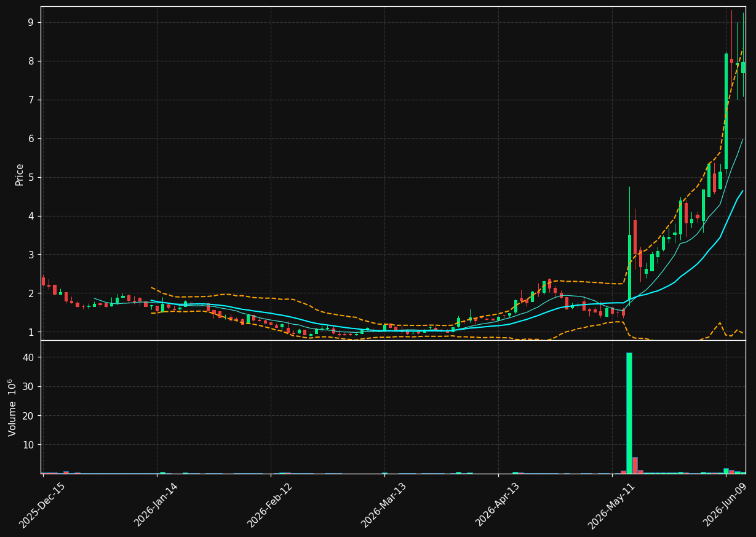Click the Price axis title
The height and width of the screenshot is (537, 756).
click(20, 174)
